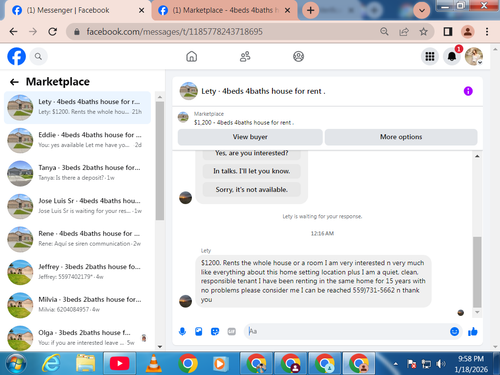500x375 pixels.
Task: Click the back arrow beside Marketplace
Action: pyautogui.click(x=14, y=82)
